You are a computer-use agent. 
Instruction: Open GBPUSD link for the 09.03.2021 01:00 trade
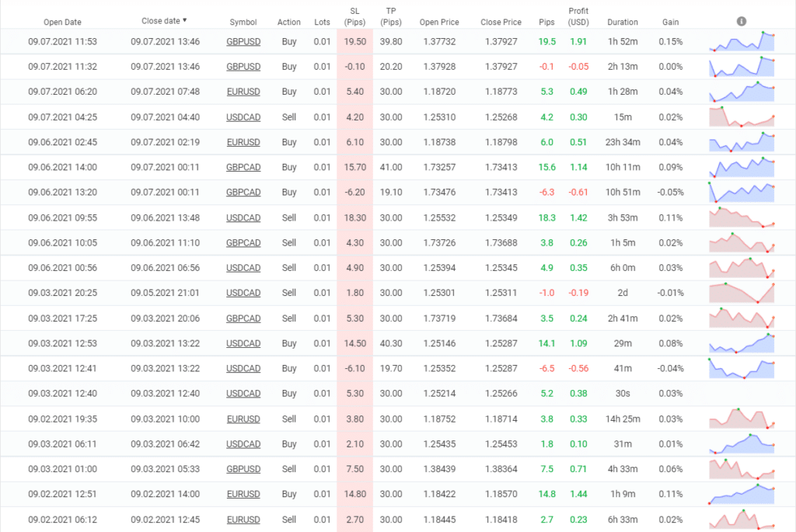[x=243, y=469]
